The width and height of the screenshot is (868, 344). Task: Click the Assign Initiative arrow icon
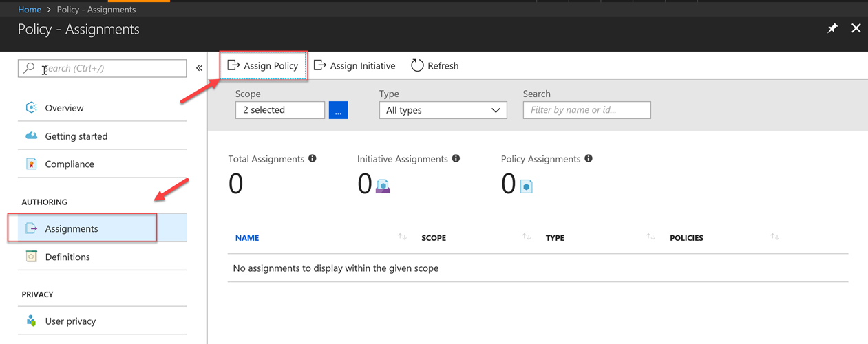tap(319, 65)
